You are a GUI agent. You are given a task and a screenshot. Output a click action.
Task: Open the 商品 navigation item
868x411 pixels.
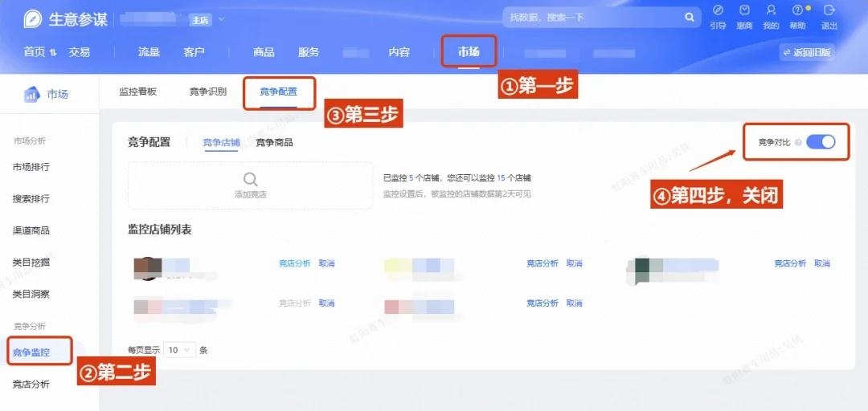click(x=264, y=52)
